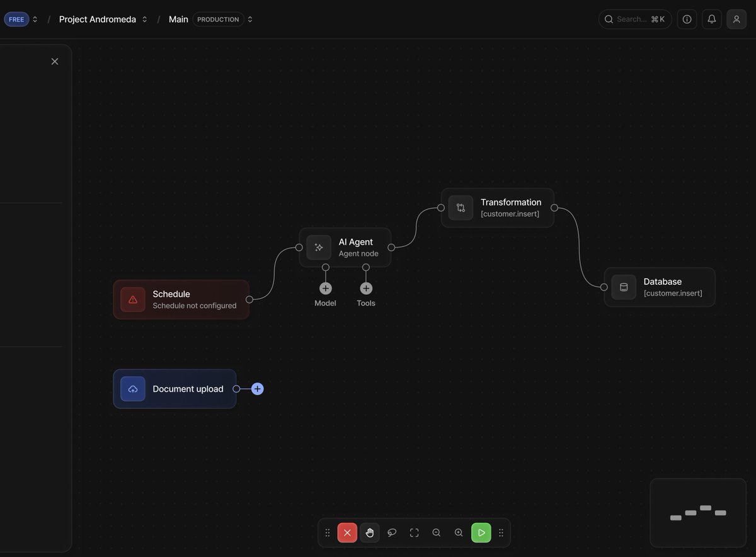Image resolution: width=756 pixels, height=557 pixels.
Task: Click the Database node input connector
Action: 604,287
